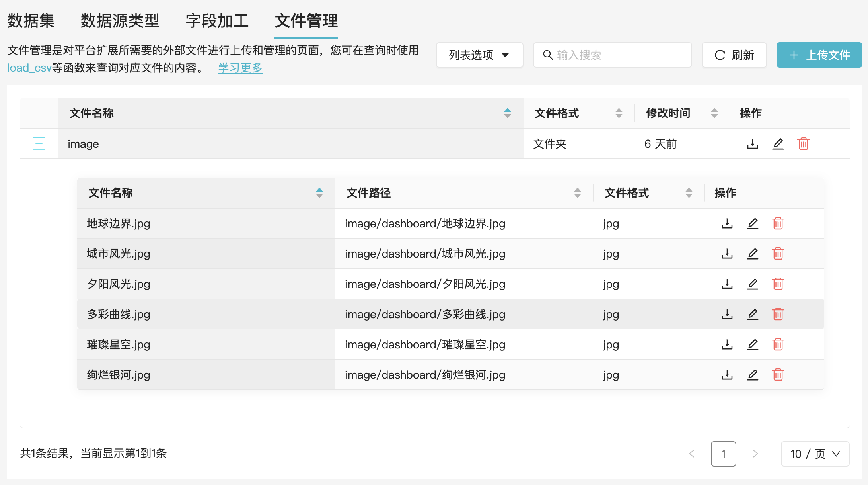
Task: Delete 城市风光.jpg file
Action: pyautogui.click(x=778, y=254)
